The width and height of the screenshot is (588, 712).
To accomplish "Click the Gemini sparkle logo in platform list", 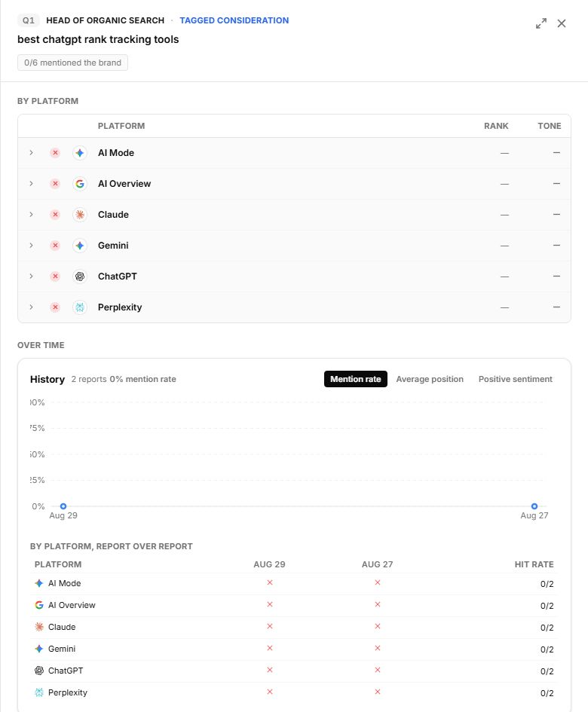I will coord(80,246).
